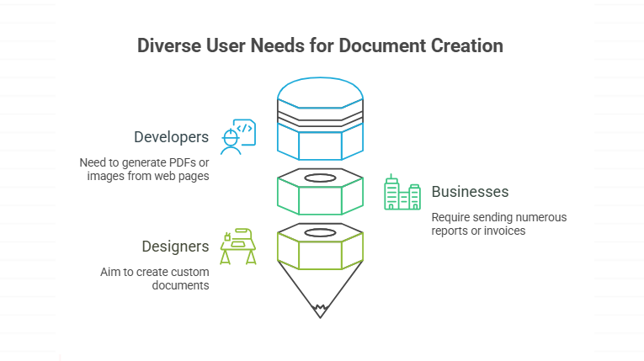
Task: Select the 'Diverse User Needs for Document Creation' title
Action: pos(320,45)
